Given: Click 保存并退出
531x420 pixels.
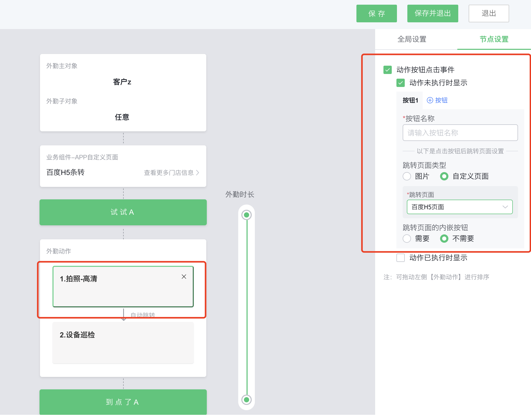Looking at the screenshot, I should pos(433,13).
